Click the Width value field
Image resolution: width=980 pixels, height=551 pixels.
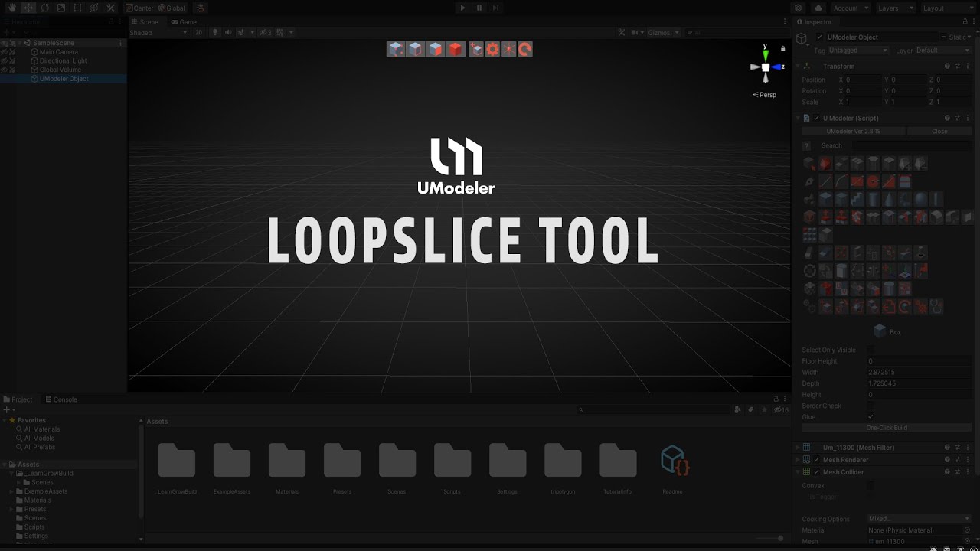click(x=920, y=372)
